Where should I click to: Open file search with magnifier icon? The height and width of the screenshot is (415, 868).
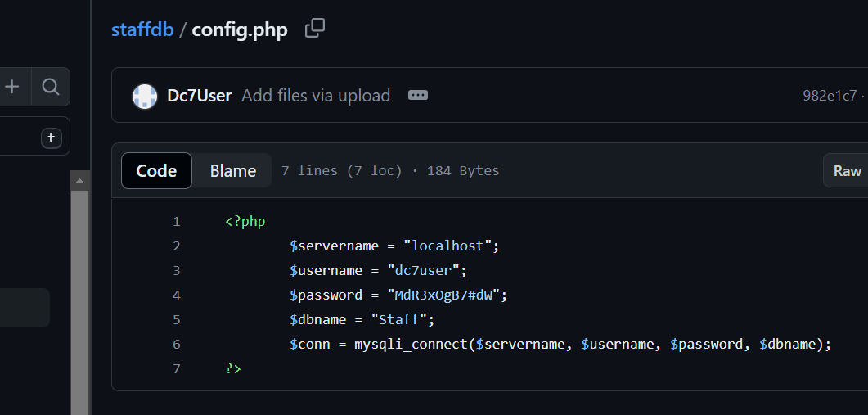(x=51, y=87)
